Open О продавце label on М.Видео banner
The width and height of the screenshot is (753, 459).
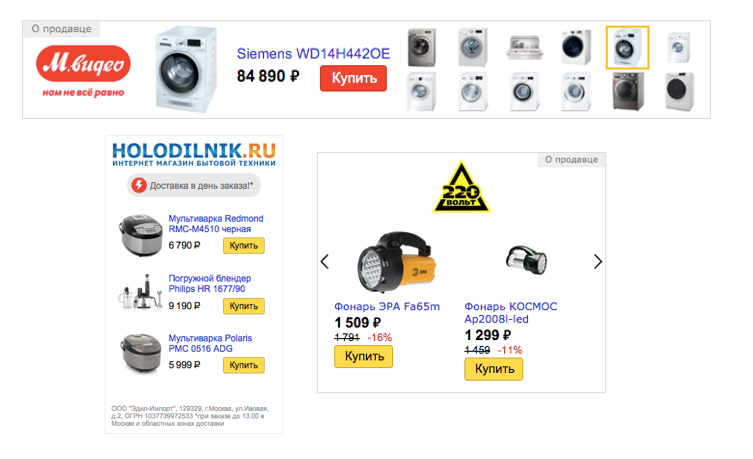pos(61,29)
